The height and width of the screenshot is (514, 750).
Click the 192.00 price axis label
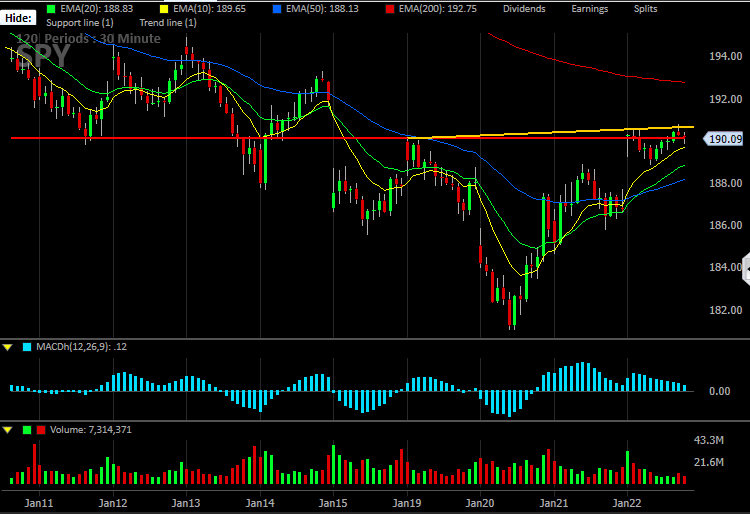(x=726, y=99)
